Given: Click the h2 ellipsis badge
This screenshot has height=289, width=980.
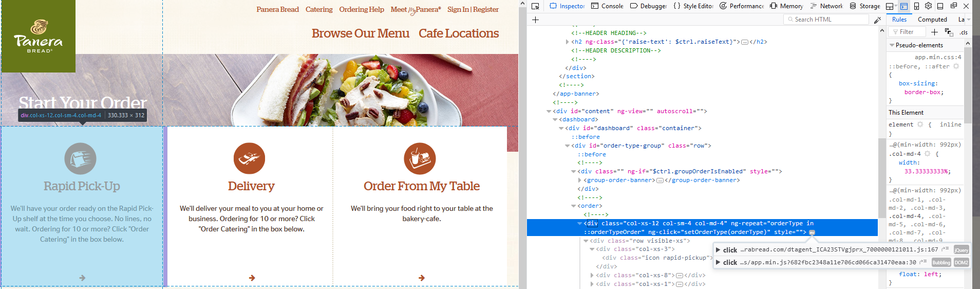Looking at the screenshot, I should pyautogui.click(x=745, y=42).
